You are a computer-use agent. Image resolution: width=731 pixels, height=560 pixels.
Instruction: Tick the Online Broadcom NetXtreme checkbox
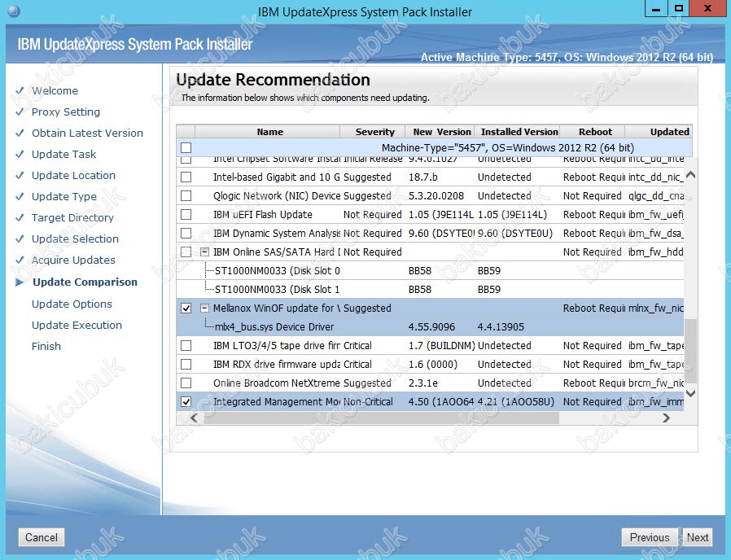point(186,383)
